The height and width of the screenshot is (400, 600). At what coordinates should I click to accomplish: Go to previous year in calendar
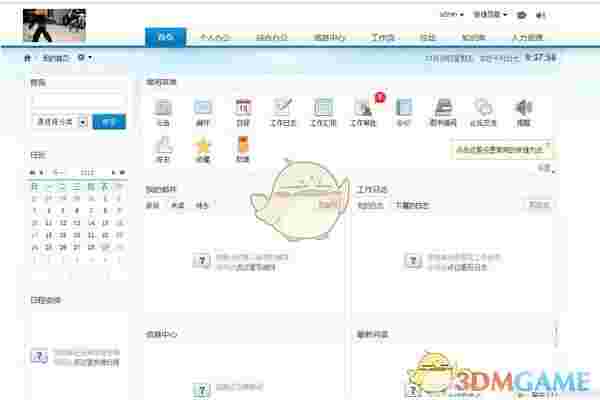point(32,173)
